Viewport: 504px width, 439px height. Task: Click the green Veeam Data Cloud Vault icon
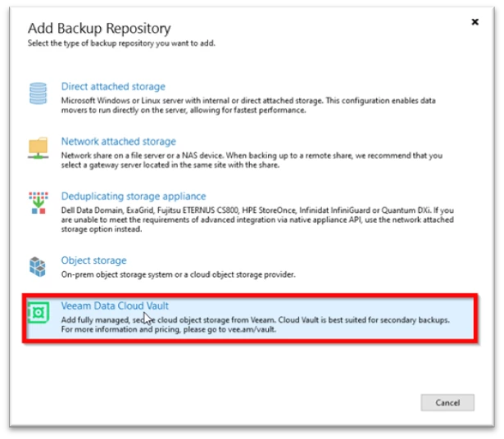[x=39, y=311]
